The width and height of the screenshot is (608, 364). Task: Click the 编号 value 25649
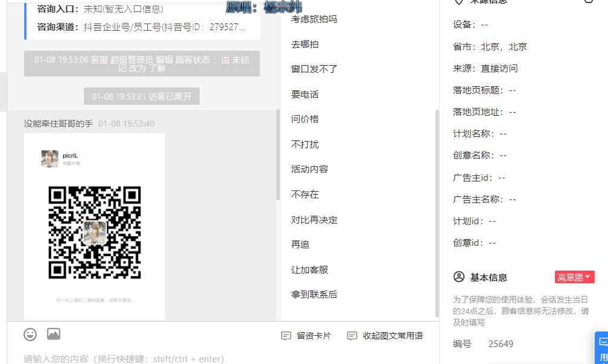click(x=501, y=344)
